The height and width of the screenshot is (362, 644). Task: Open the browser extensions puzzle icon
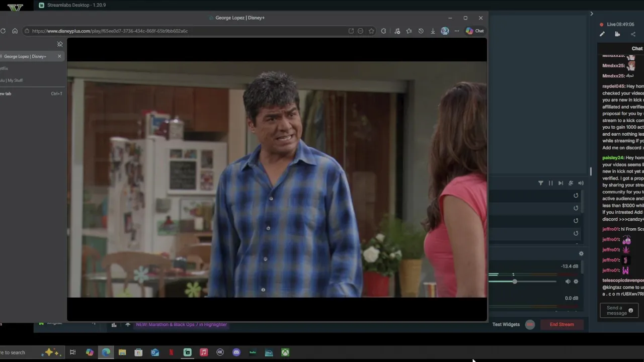click(x=383, y=31)
